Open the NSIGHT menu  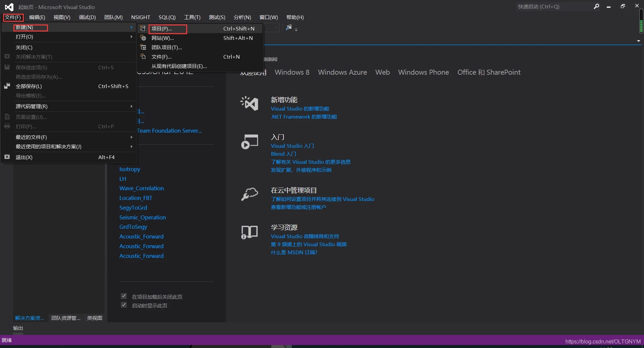(x=141, y=17)
